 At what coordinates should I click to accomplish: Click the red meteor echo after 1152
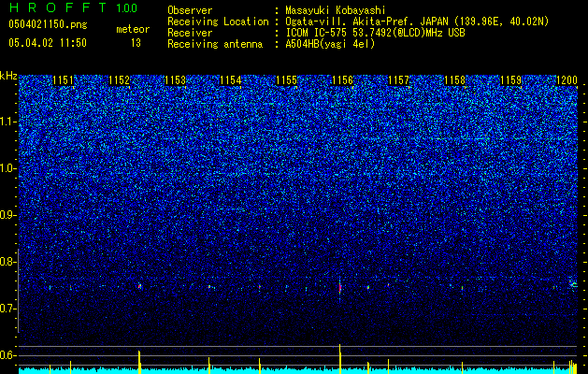[139, 286]
